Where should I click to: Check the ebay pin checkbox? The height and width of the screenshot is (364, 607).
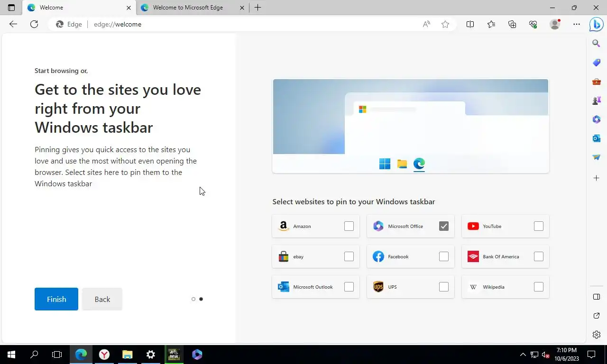(x=349, y=256)
